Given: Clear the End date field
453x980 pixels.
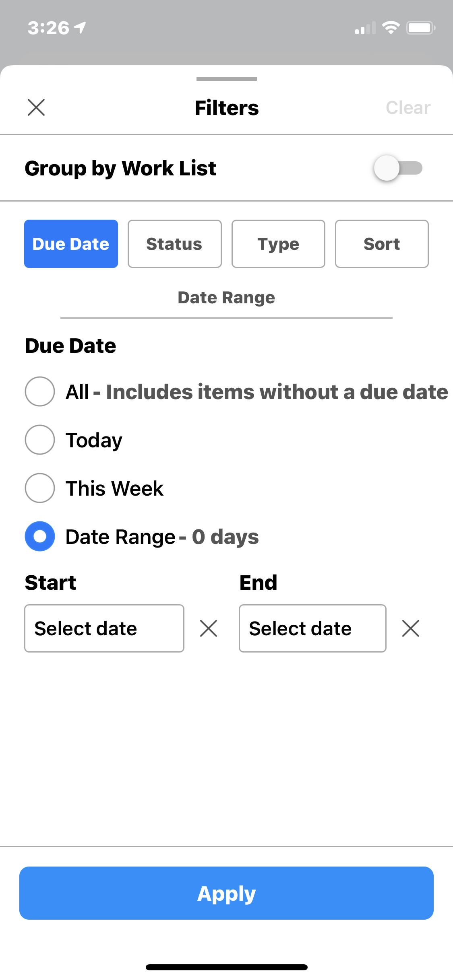Looking at the screenshot, I should pyautogui.click(x=410, y=628).
